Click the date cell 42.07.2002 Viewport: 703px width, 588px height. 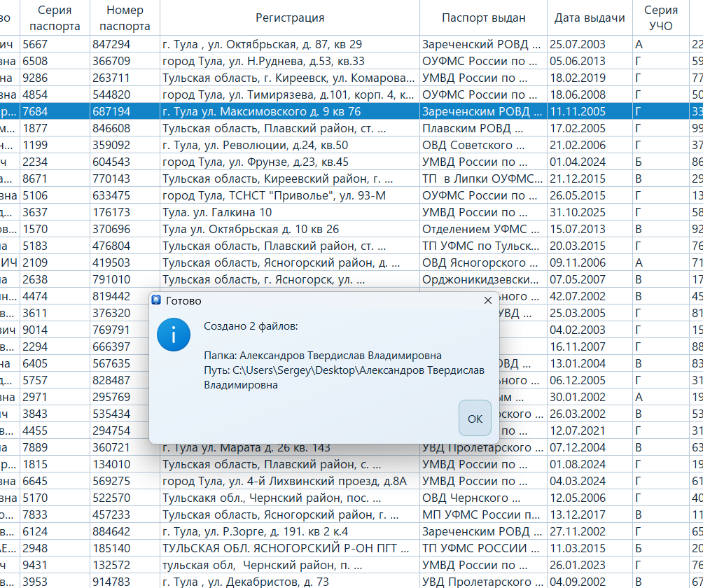point(590,296)
